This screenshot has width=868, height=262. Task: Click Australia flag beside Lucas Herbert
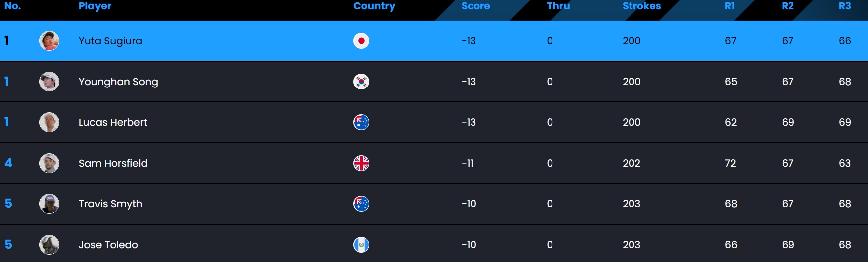point(361,122)
